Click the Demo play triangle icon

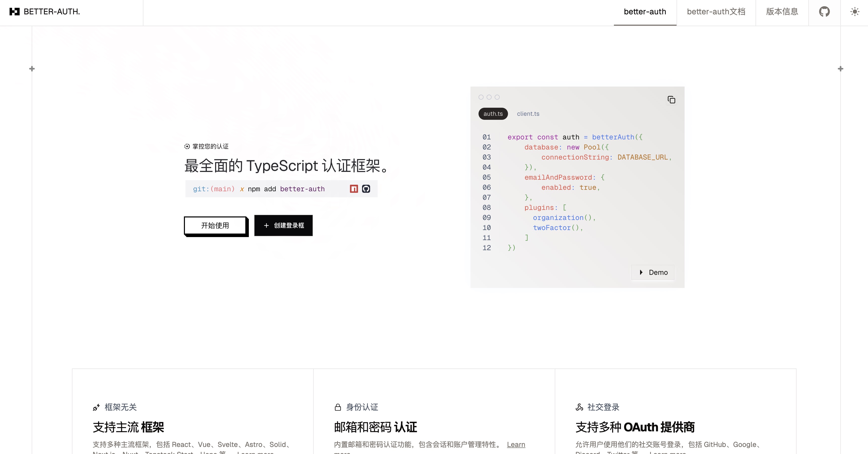tap(641, 272)
